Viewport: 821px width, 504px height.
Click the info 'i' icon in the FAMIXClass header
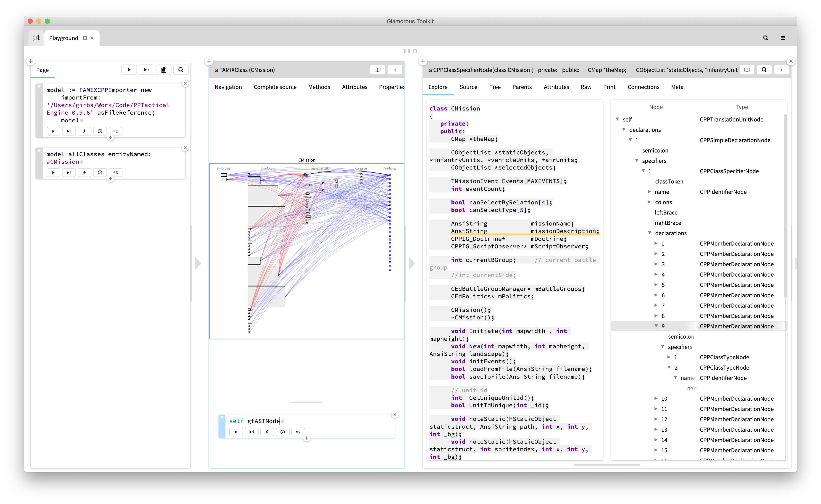[x=395, y=70]
